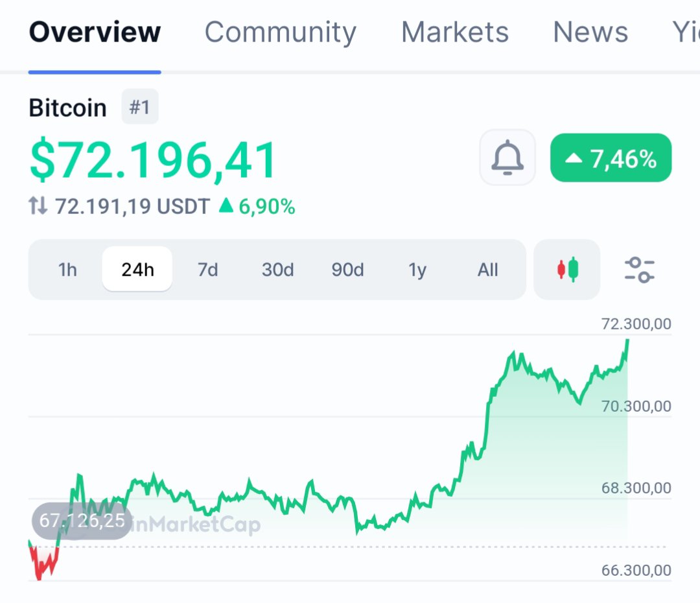The image size is (700, 603).
Task: Open the Overview tab
Action: coord(95,32)
